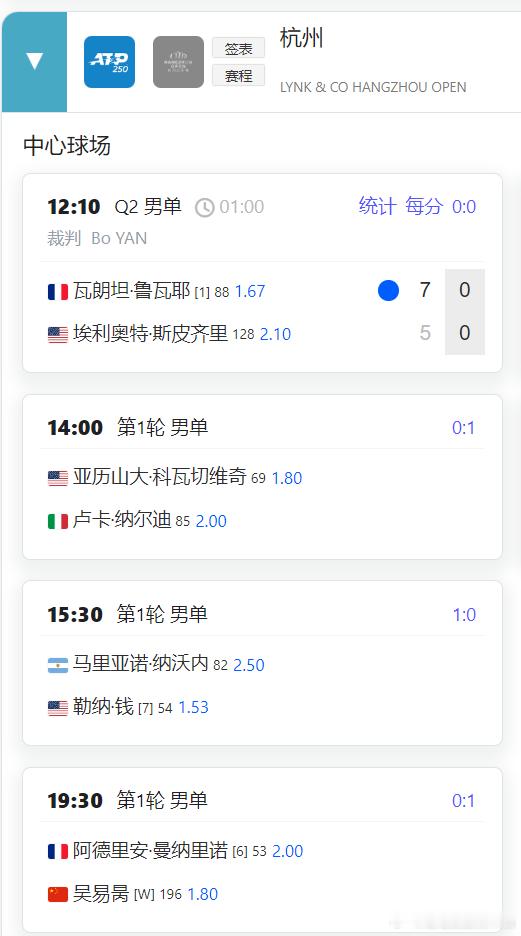Screen dimensions: 521x936
Task: Click odds 1.67 for 瓦朗坦·鲁瓦耶
Action: [x=250, y=291]
